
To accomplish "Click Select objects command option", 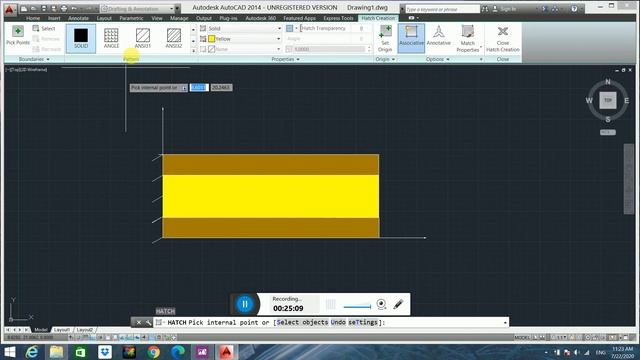I will [302, 322].
